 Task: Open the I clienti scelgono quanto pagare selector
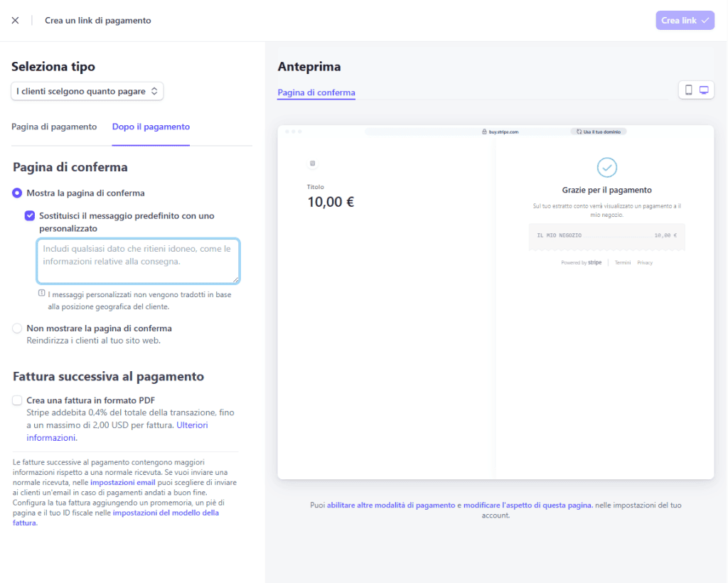[x=87, y=91]
